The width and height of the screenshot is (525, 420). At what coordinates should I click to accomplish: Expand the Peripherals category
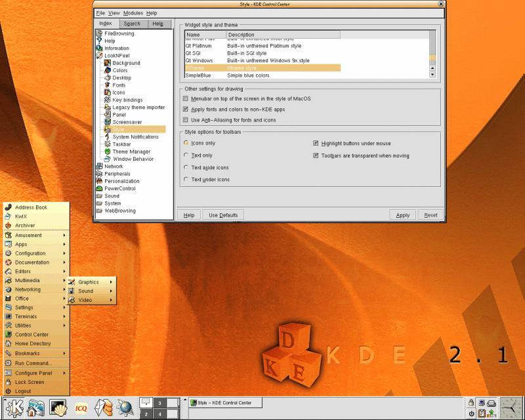point(113,173)
